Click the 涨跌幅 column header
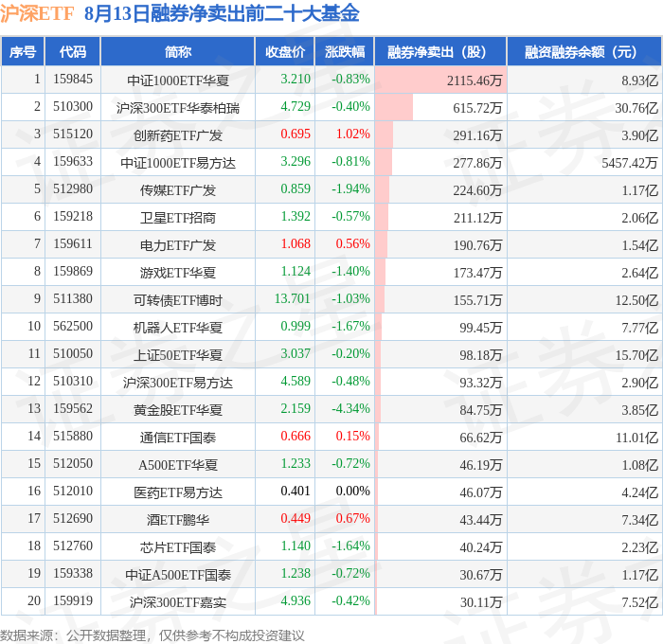The image size is (663, 644). point(345,51)
